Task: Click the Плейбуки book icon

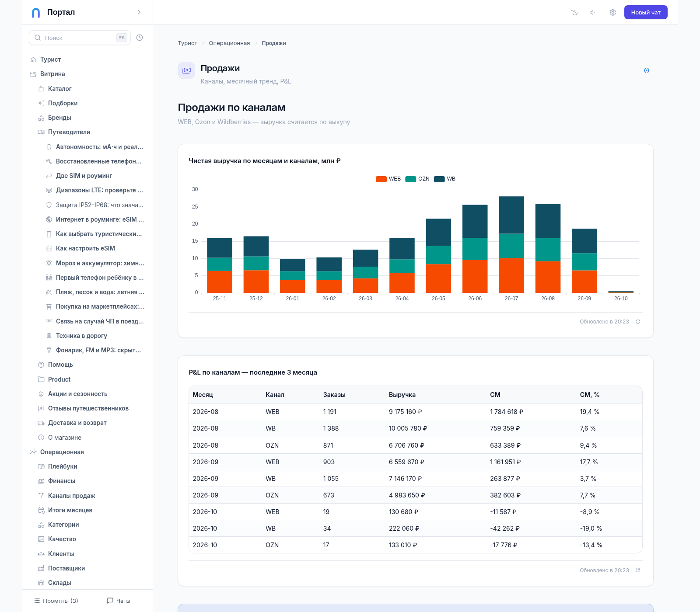Action: [x=41, y=466]
